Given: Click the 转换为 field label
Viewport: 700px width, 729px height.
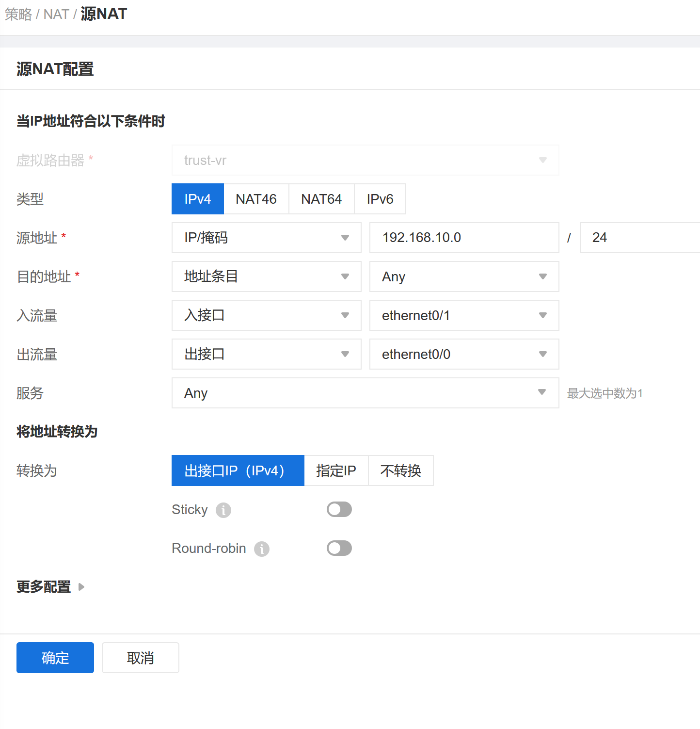Looking at the screenshot, I should pyautogui.click(x=37, y=470).
